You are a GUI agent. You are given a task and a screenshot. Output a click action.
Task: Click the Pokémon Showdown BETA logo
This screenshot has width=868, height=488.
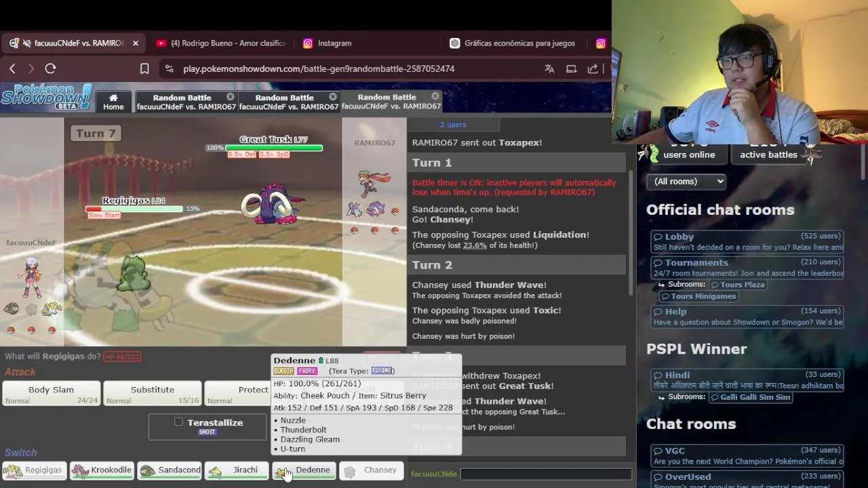point(46,98)
